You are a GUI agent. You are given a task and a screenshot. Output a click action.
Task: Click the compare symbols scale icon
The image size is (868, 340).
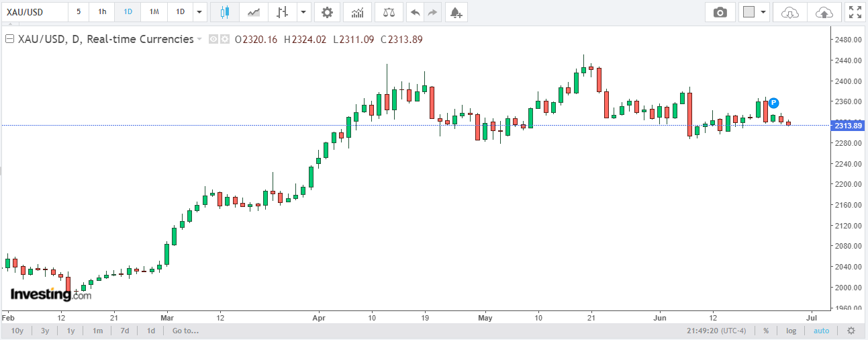pyautogui.click(x=389, y=12)
